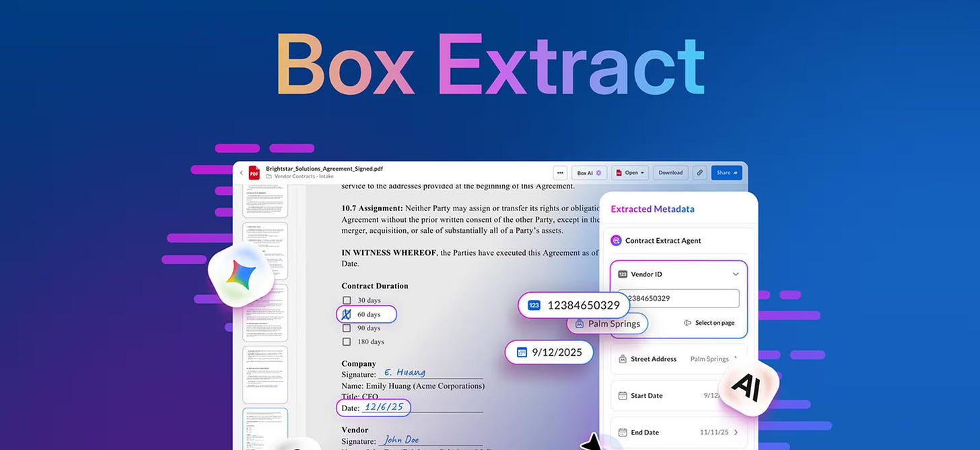Click the blue Share button
Image resolution: width=980 pixels, height=450 pixels.
coord(727,173)
